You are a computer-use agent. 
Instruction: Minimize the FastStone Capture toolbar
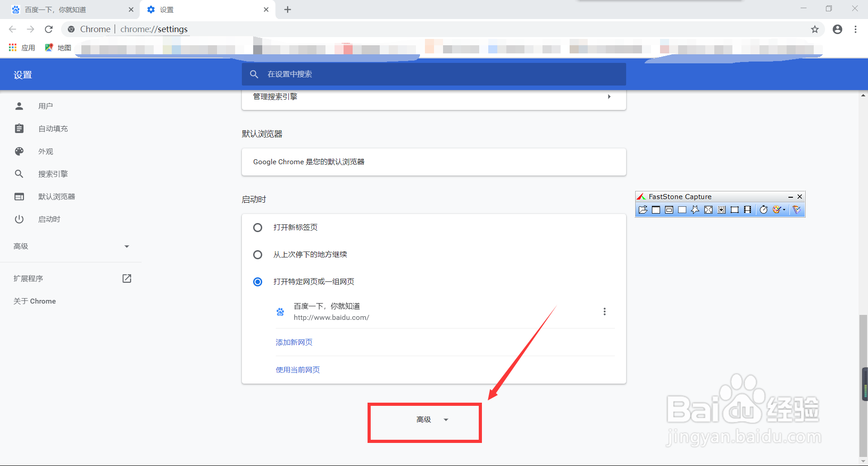pos(791,197)
